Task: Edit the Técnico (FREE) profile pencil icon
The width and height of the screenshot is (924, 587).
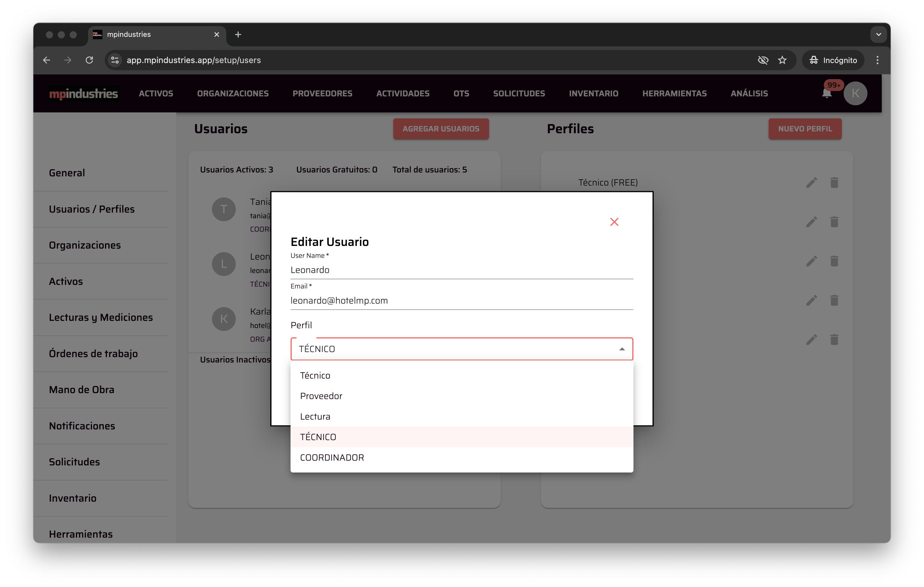Action: (x=811, y=183)
